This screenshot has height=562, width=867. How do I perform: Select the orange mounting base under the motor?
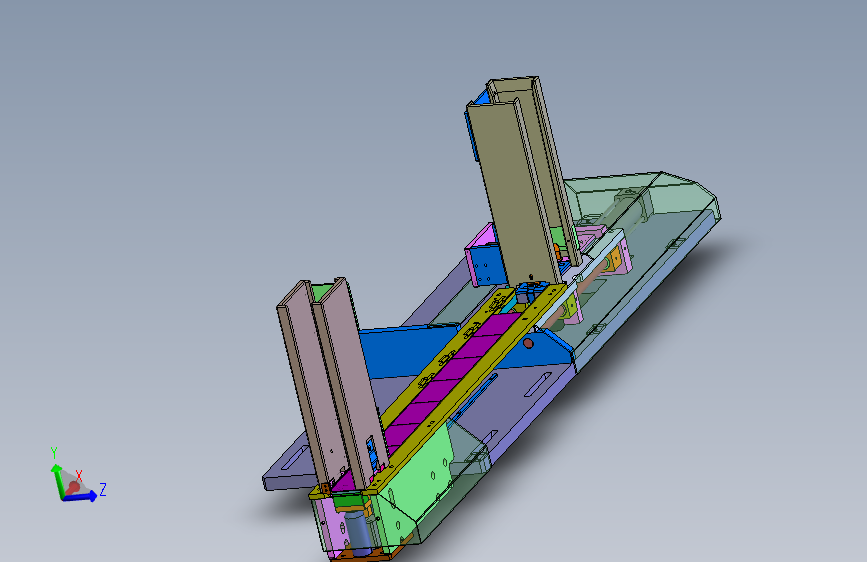tap(365, 554)
